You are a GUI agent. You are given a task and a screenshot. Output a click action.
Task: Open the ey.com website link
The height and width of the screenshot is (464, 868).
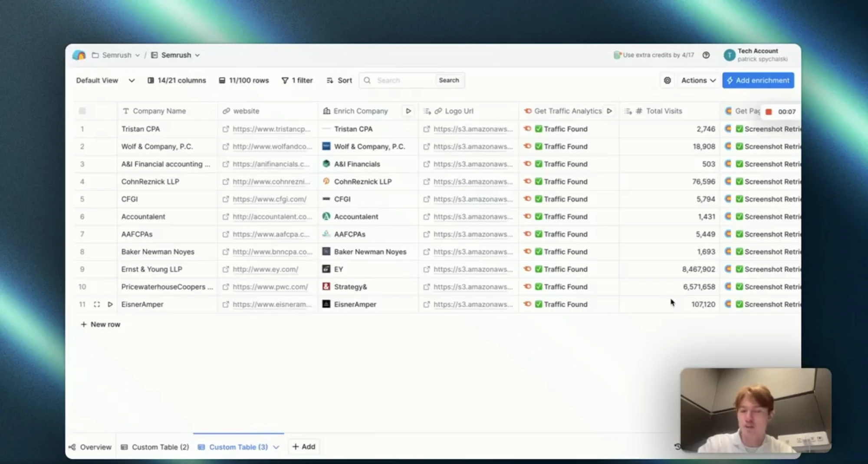[265, 269]
